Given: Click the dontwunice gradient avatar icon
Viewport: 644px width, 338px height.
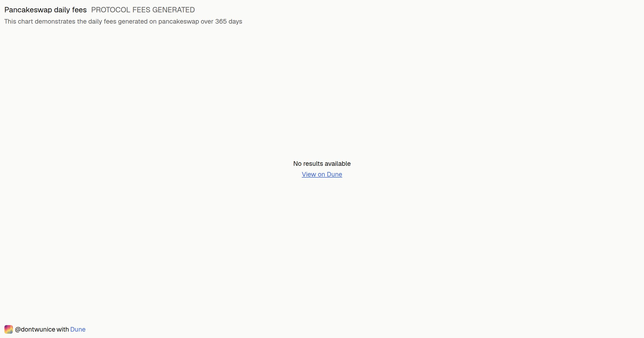Looking at the screenshot, I should pyautogui.click(x=9, y=329).
